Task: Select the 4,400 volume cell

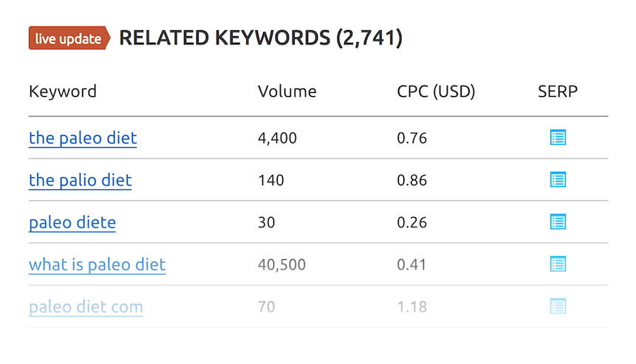Action: (x=278, y=138)
